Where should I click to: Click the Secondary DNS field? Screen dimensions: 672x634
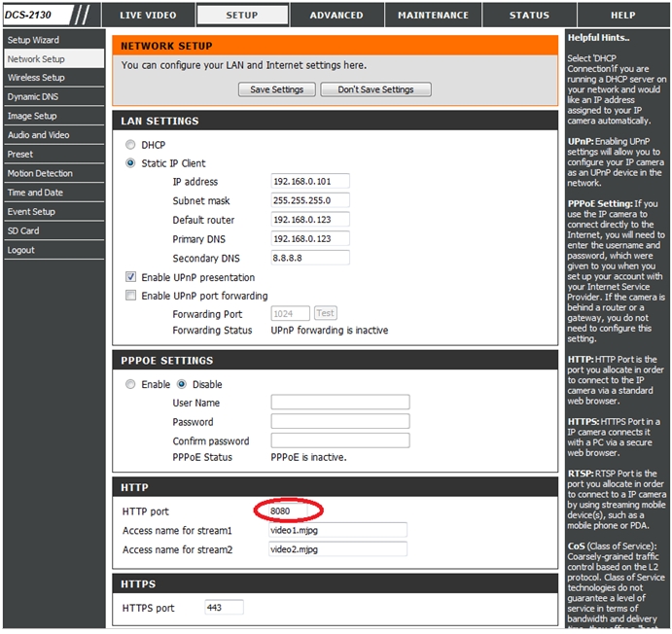309,258
